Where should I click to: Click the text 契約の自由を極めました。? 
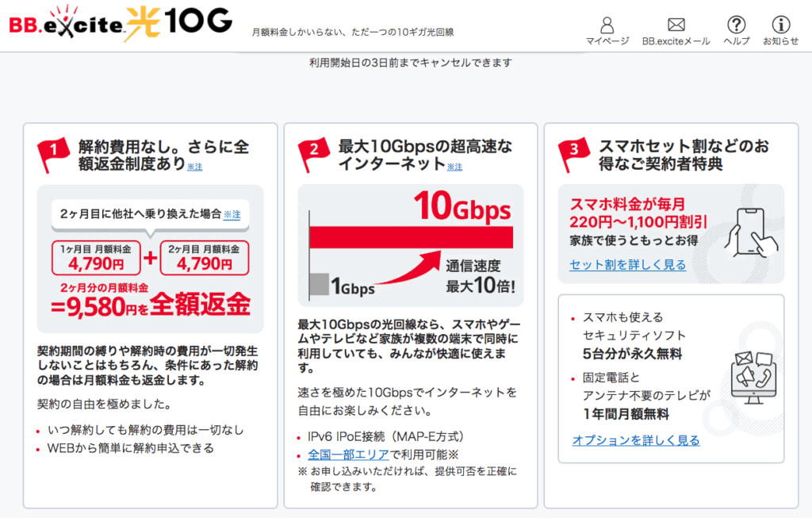tap(104, 404)
